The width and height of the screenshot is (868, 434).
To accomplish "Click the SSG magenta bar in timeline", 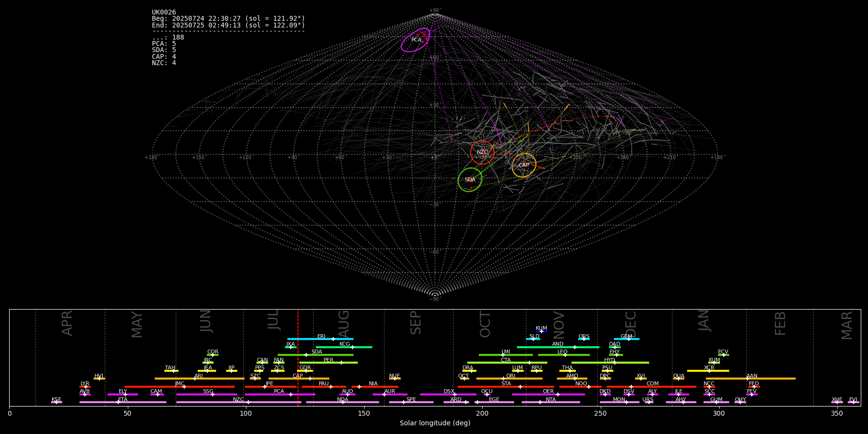I will point(206,394).
